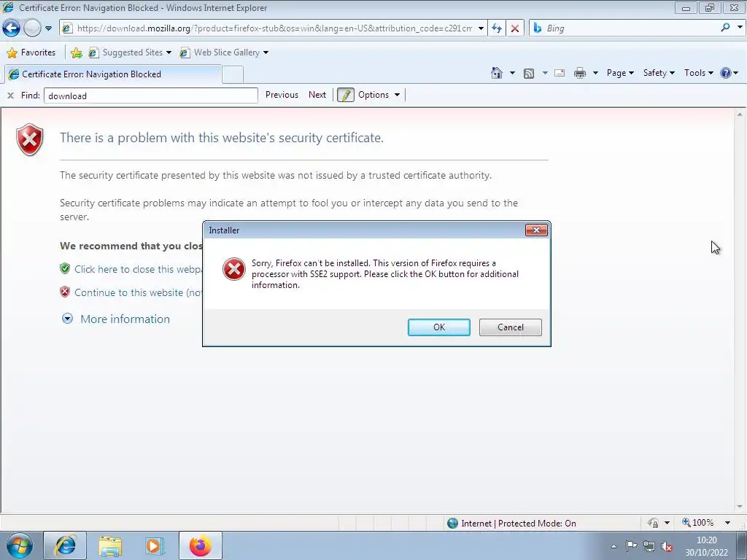Screen dimensions: 747x560
Task: Click the network tray icon
Action: click(x=649, y=546)
